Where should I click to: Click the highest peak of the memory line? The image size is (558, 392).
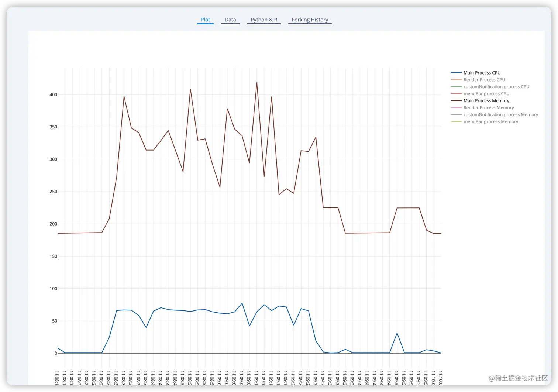coord(257,83)
